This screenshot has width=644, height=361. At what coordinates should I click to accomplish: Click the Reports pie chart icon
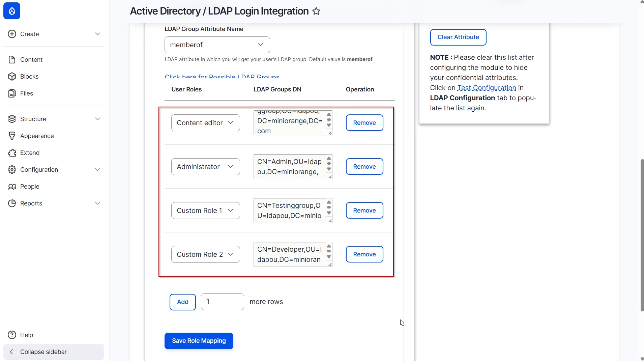click(12, 203)
